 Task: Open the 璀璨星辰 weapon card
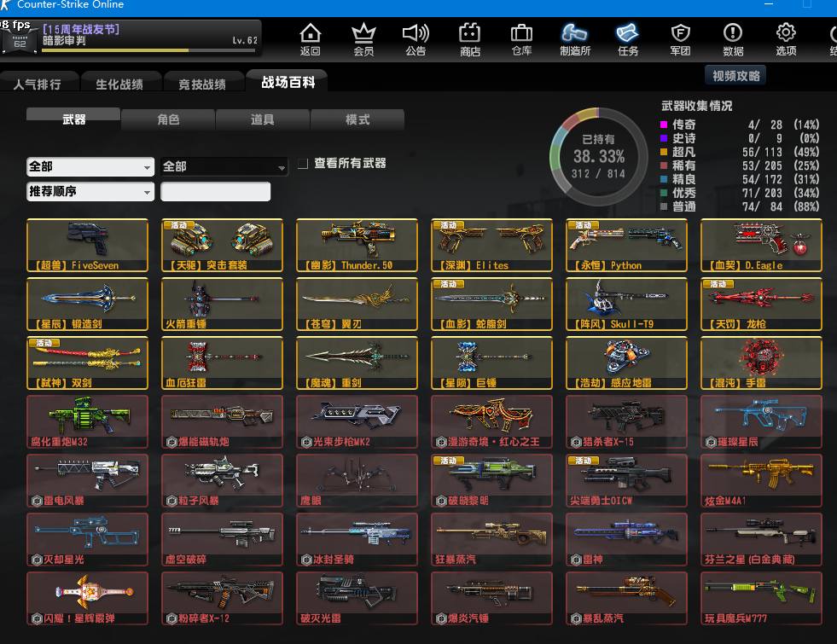pyautogui.click(x=761, y=422)
